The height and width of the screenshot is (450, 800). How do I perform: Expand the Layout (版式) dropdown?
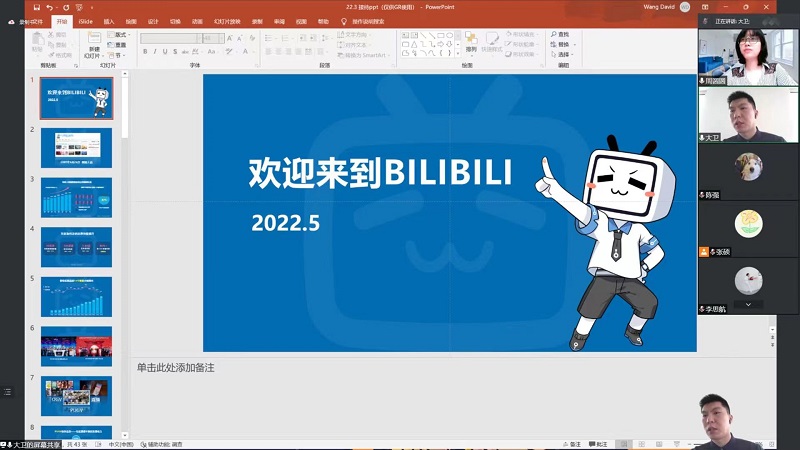tap(120, 34)
